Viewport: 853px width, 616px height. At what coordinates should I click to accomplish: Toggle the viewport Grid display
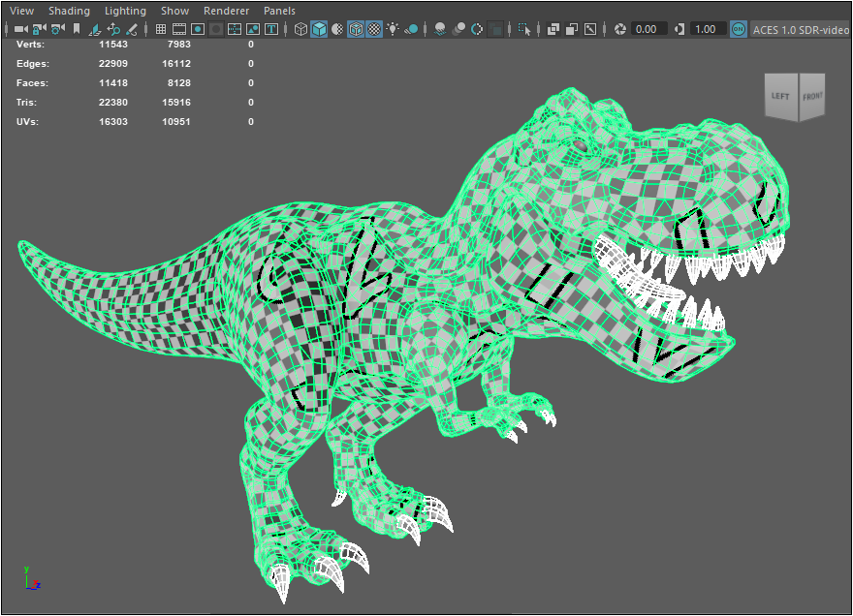[161, 30]
